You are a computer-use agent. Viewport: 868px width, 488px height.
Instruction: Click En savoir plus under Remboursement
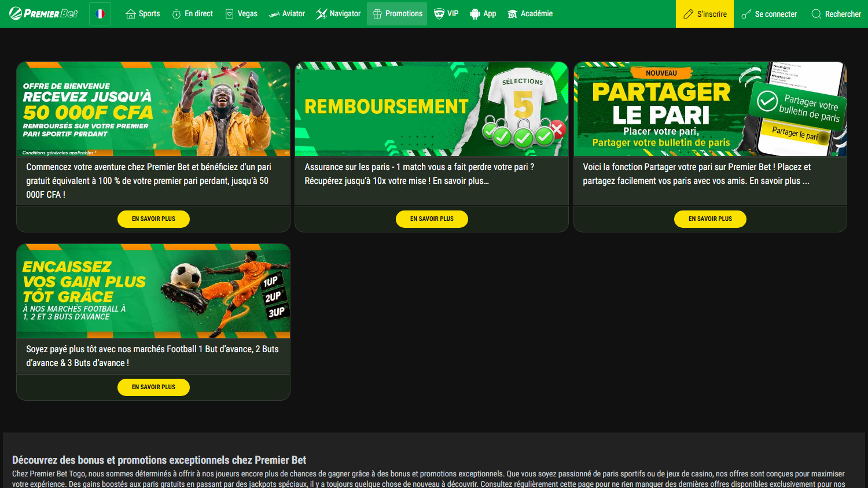point(432,219)
